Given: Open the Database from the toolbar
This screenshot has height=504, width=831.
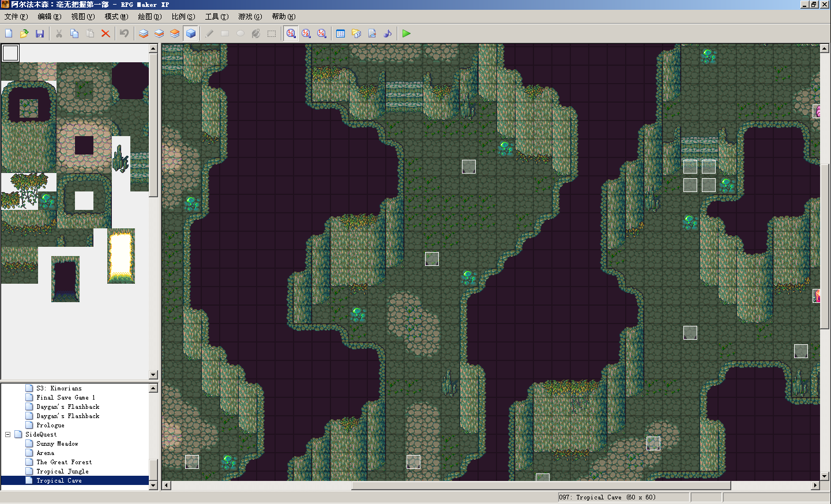Looking at the screenshot, I should point(341,33).
